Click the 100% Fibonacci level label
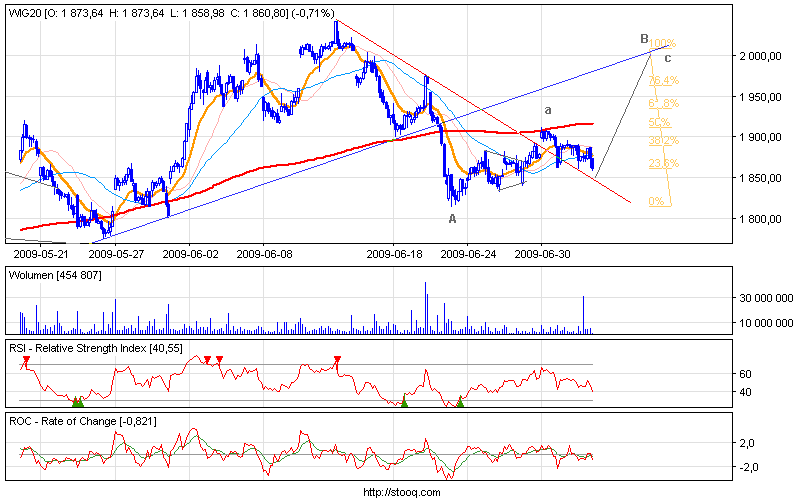 [662, 43]
